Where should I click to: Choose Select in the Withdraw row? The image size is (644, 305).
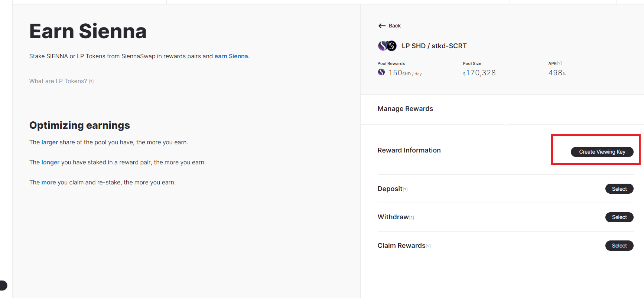619,217
